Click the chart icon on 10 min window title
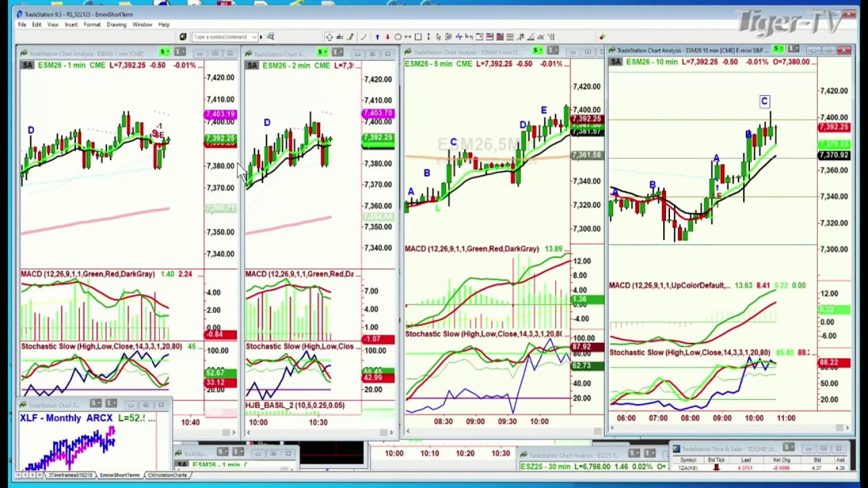The height and width of the screenshot is (488, 868). click(x=613, y=50)
